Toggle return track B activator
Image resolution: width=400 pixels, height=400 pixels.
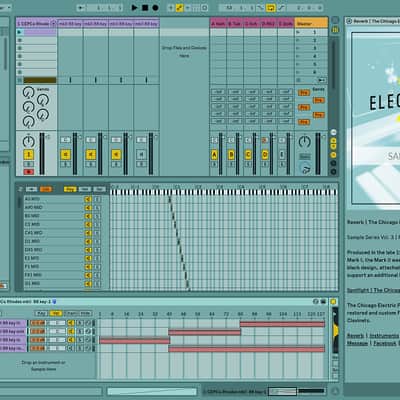coord(231,155)
